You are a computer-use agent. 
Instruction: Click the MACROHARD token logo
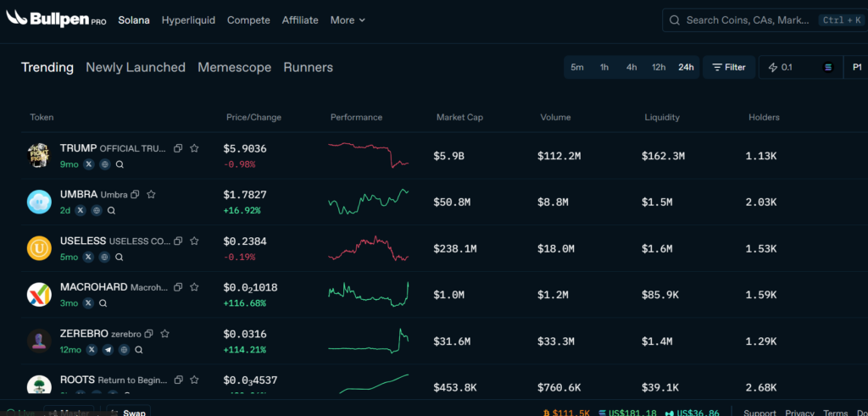click(39, 295)
